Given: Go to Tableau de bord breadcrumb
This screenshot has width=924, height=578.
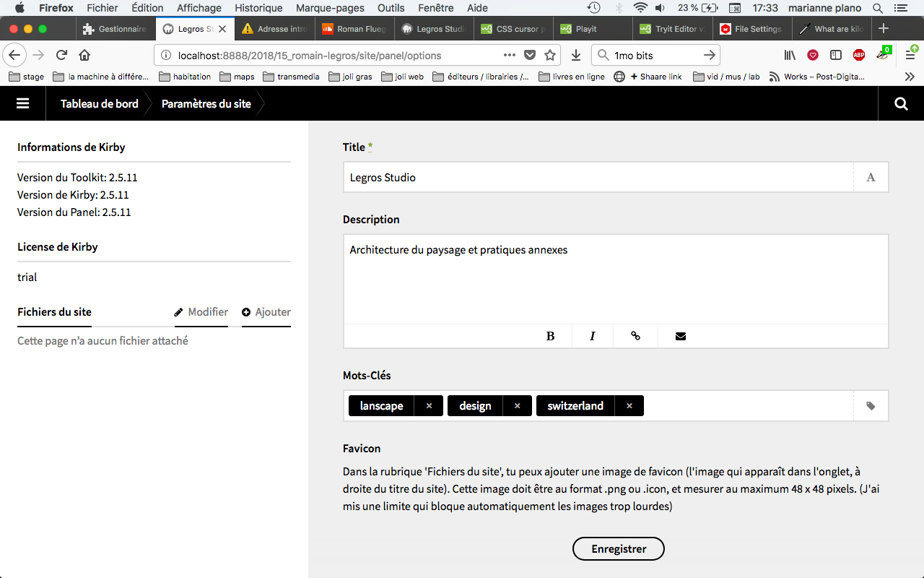Looking at the screenshot, I should click(99, 103).
